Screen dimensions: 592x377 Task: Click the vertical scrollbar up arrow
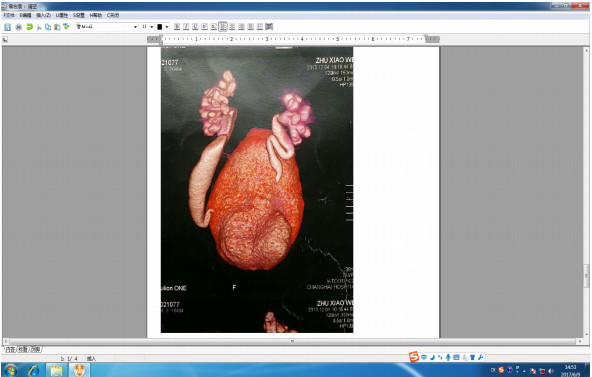pyautogui.click(x=586, y=50)
